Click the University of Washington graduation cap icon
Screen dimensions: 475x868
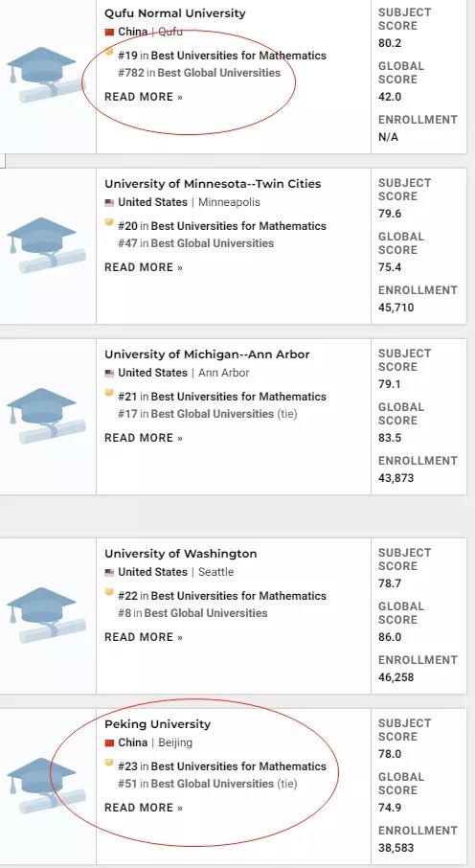(47, 615)
